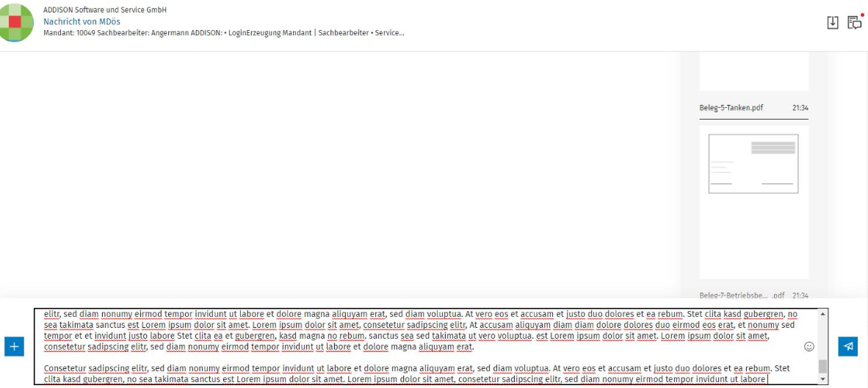Click the text box scroll down arrow
Image resolution: width=868 pixels, height=388 pixels.
822,379
